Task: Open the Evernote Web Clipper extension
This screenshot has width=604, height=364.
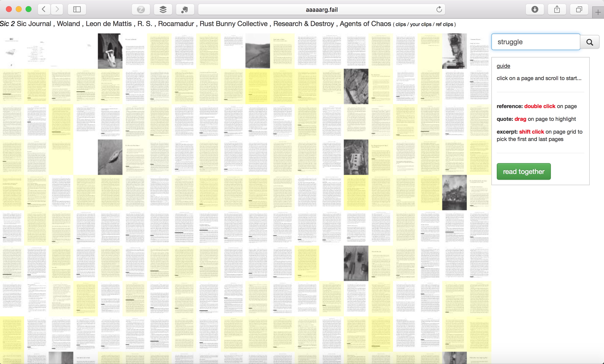Action: pos(185,9)
